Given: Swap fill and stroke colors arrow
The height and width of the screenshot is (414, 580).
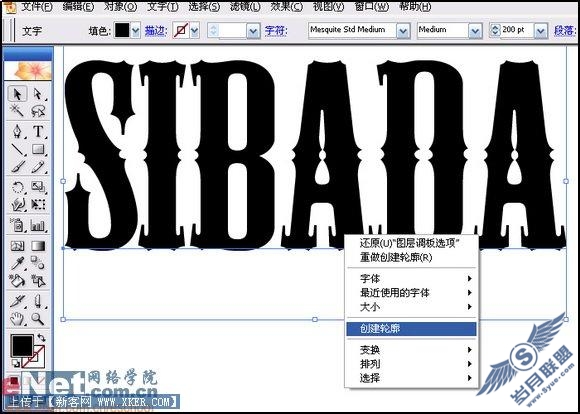Looking at the screenshot, I should tap(41, 337).
